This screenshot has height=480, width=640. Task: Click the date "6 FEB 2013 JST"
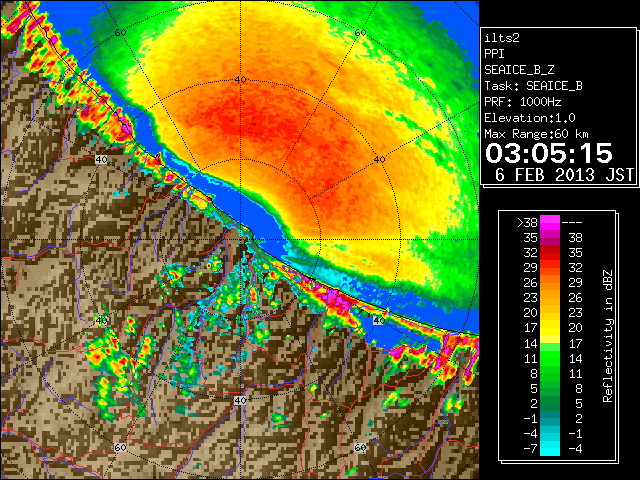[564, 175]
